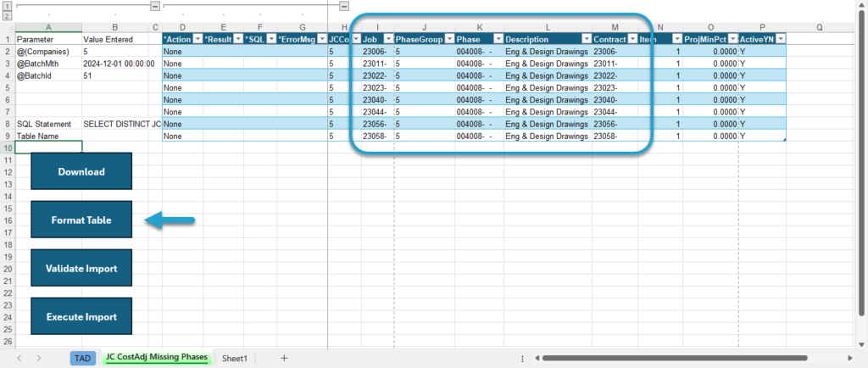Select outline level 2 button

[7, 15]
